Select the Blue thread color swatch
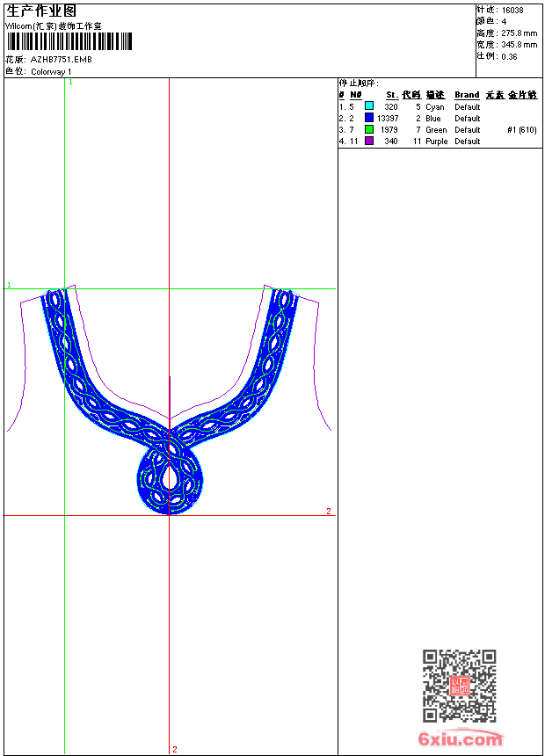Image resolution: width=545 pixels, height=756 pixels. tap(369, 118)
